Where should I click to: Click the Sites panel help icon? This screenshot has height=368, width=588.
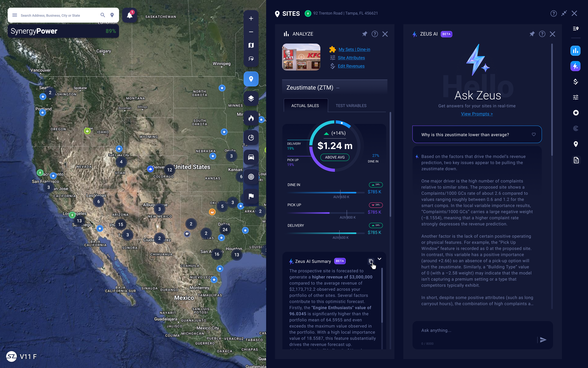[x=554, y=13]
